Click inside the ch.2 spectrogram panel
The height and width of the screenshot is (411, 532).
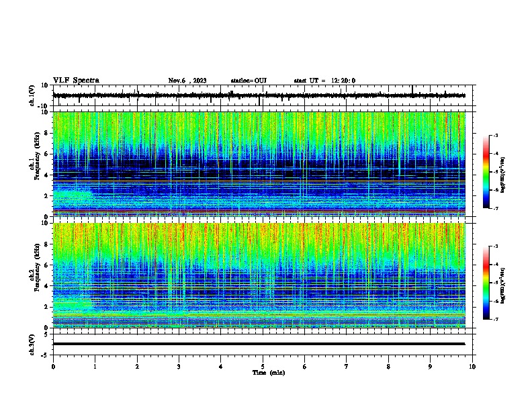[259, 275]
